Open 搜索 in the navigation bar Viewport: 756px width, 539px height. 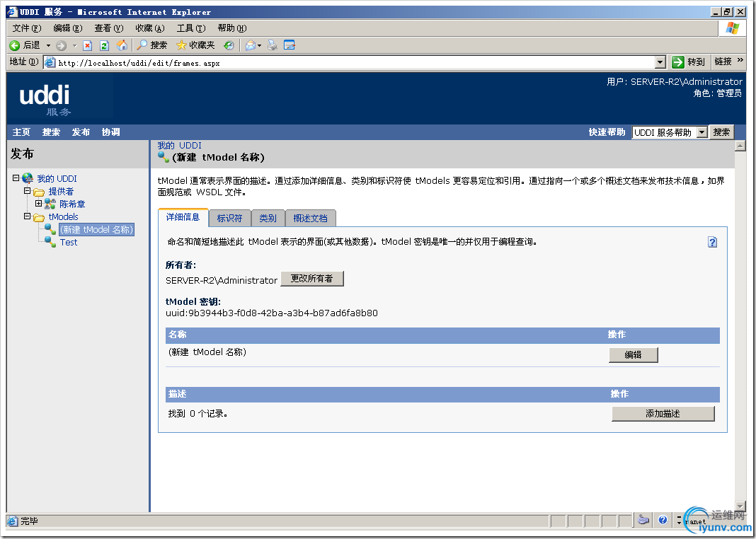point(51,132)
